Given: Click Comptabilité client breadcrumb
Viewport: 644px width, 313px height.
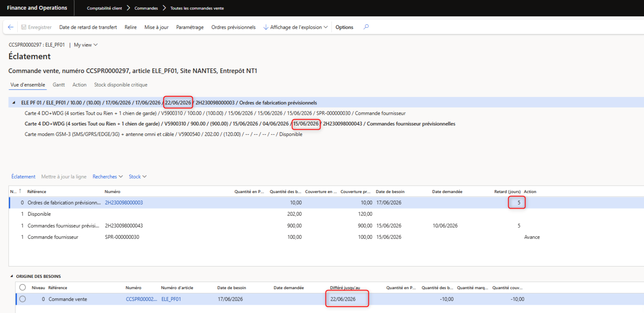Looking at the screenshot, I should 104,8.
